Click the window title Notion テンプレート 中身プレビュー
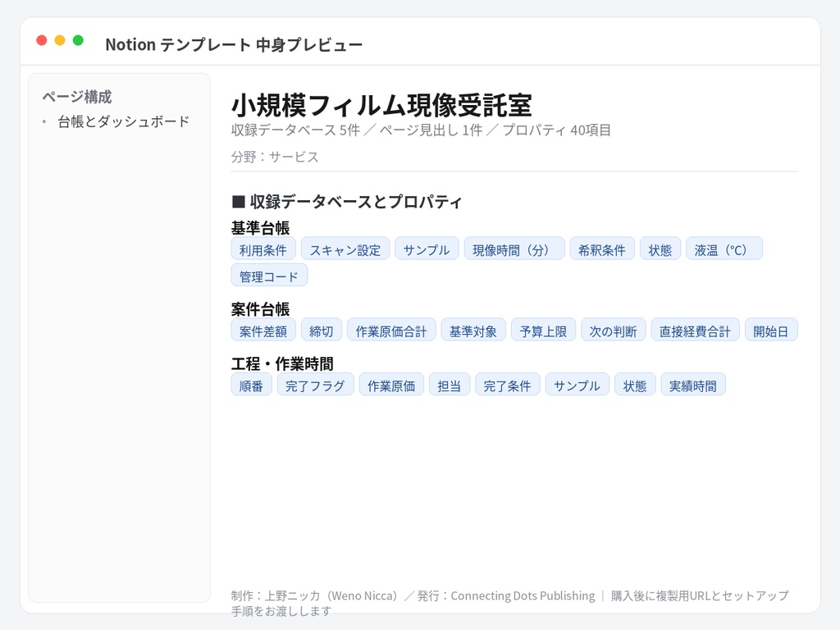The image size is (840, 630). 234,44
